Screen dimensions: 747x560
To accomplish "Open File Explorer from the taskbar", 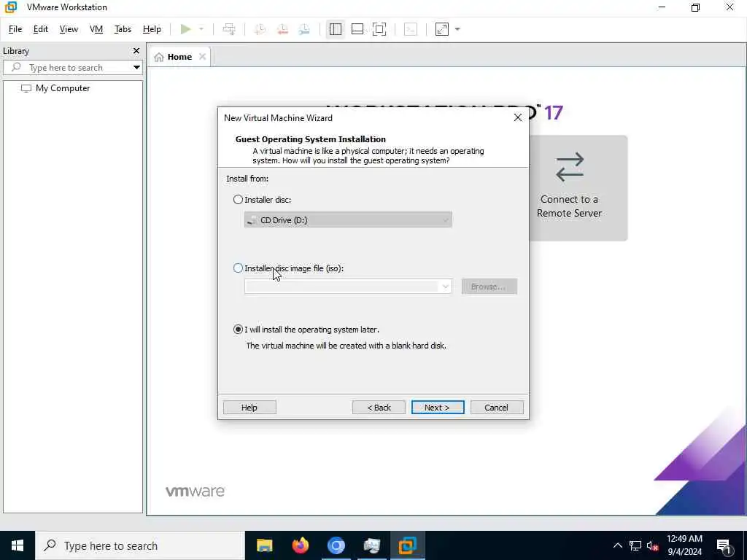I will tap(264, 545).
